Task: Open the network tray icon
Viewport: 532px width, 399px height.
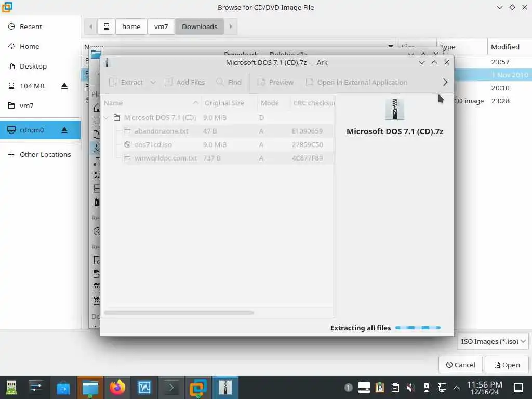Action: (x=442, y=388)
